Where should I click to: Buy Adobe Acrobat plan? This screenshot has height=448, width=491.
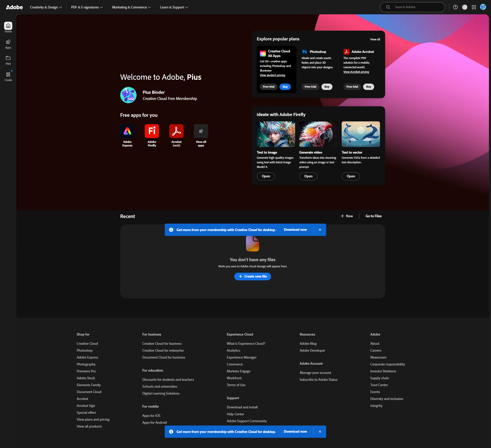coord(369,87)
